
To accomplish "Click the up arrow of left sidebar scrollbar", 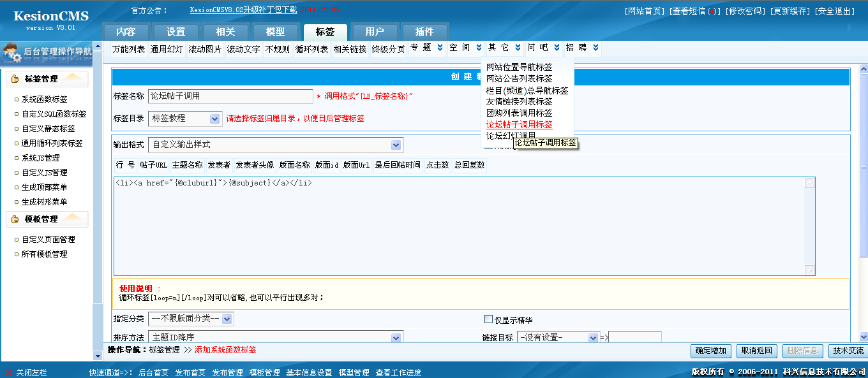I will pyautogui.click(x=97, y=47).
